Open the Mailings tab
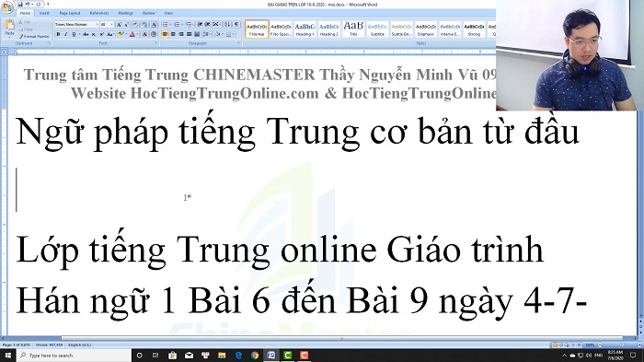This screenshot has width=644, height=362. pos(126,13)
